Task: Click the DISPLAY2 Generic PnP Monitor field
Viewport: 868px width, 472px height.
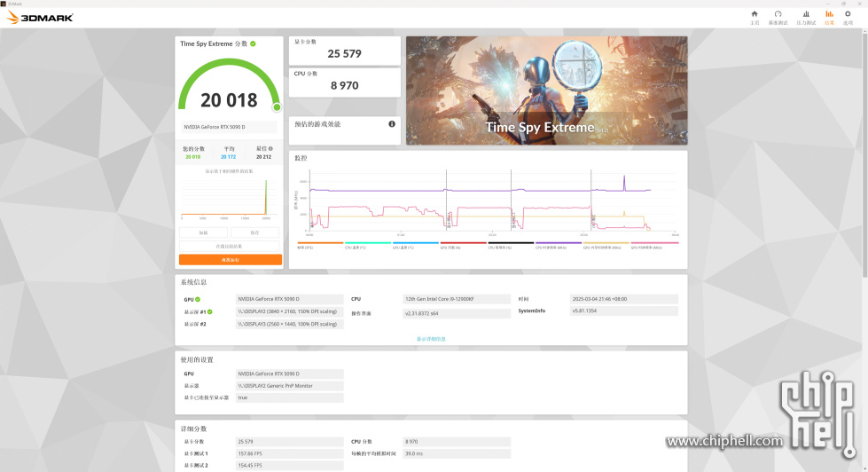Action: (290, 386)
